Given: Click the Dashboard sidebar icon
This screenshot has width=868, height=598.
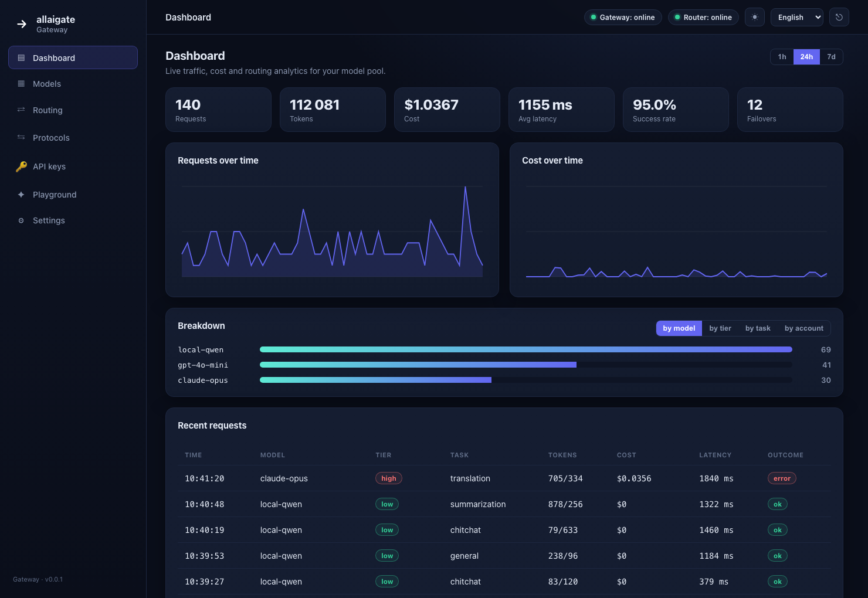Looking at the screenshot, I should click(x=21, y=57).
